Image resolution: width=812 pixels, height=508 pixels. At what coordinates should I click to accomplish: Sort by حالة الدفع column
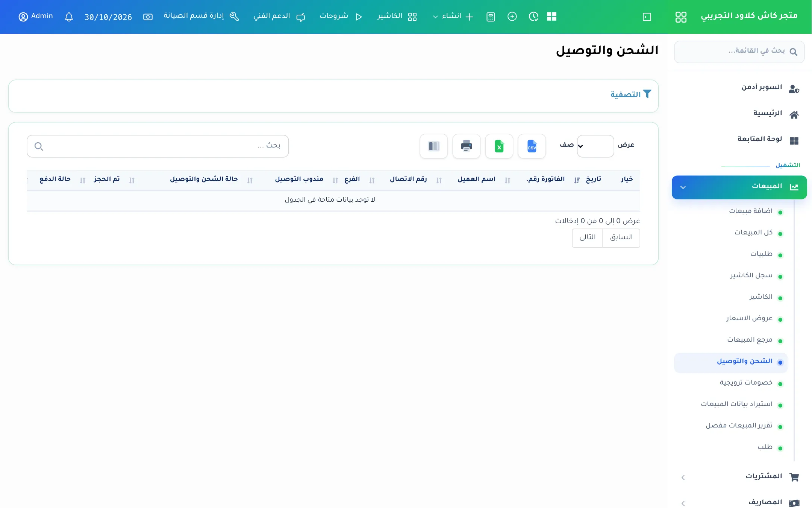[x=55, y=179]
